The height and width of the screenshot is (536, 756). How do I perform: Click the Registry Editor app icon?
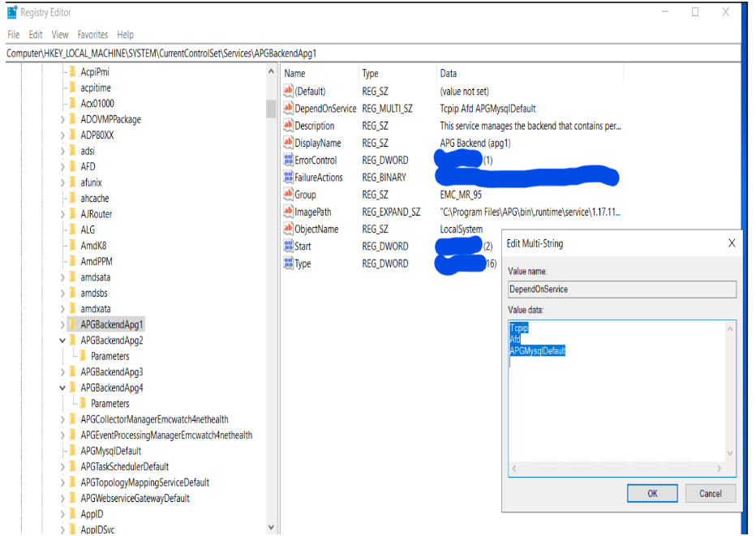(x=12, y=12)
